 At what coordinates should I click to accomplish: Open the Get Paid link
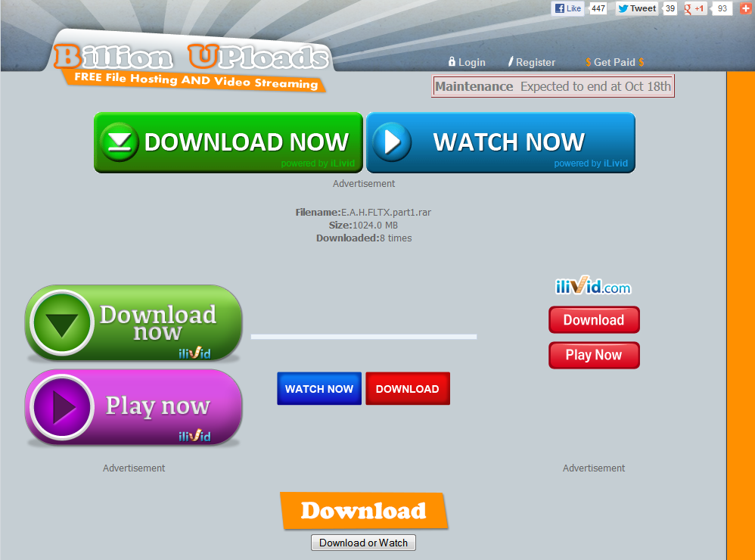coord(614,62)
